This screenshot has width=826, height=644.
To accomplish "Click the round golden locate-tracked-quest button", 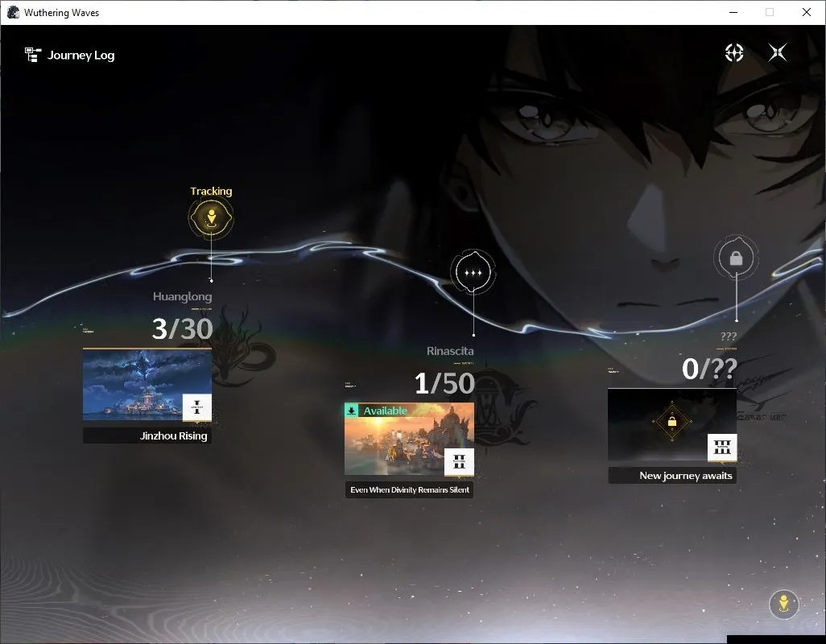I will pos(784,604).
